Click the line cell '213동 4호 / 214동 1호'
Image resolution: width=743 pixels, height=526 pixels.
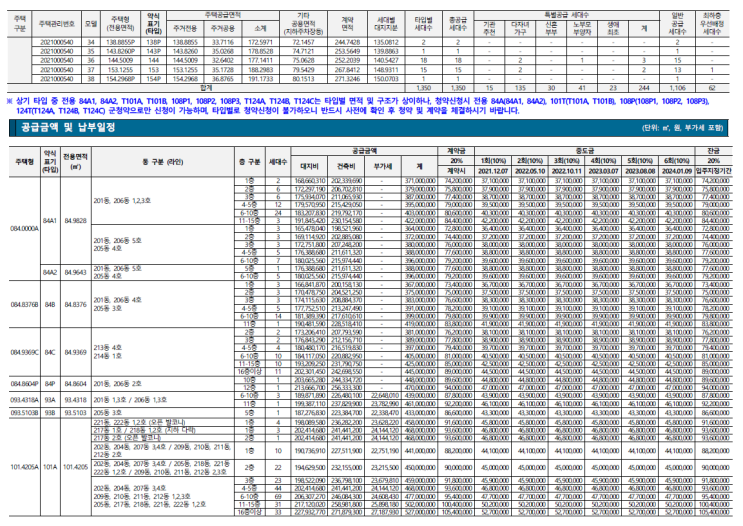108,352
